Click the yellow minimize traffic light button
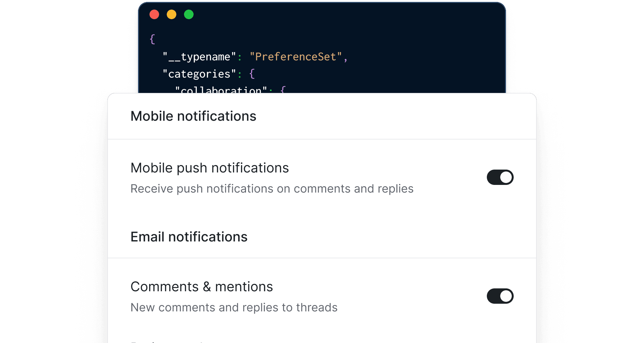644x343 pixels. click(x=172, y=14)
